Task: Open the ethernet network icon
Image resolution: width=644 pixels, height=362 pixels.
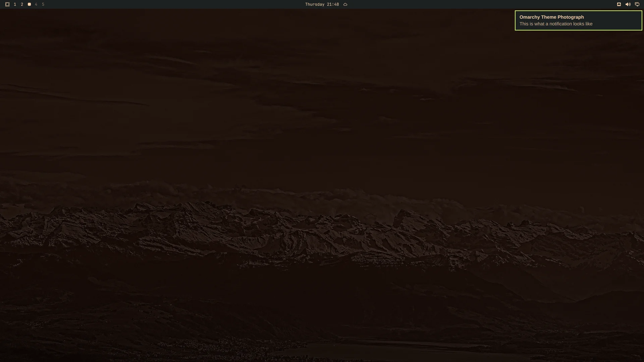Action: coord(619,4)
